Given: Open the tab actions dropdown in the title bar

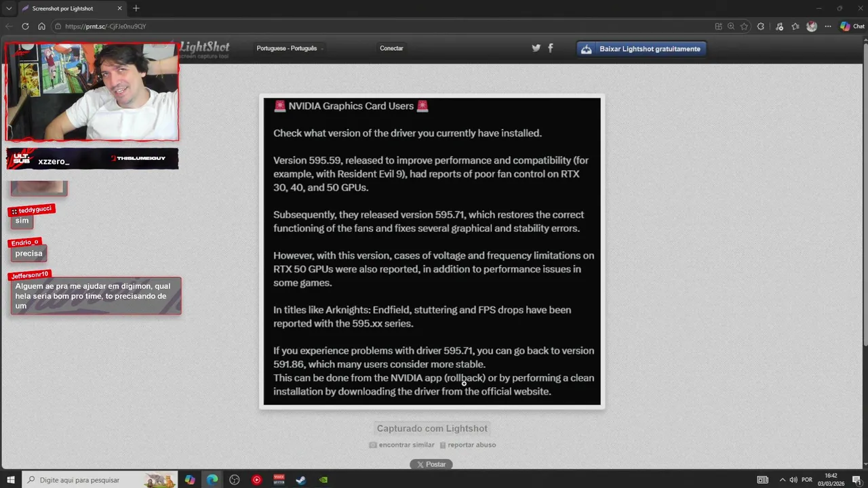Looking at the screenshot, I should tap(9, 8).
